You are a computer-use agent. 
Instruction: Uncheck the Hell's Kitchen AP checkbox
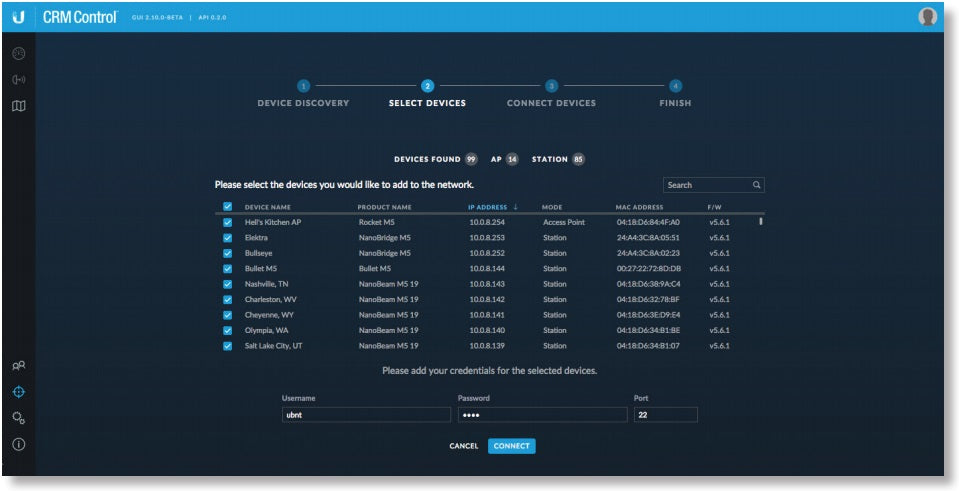228,223
